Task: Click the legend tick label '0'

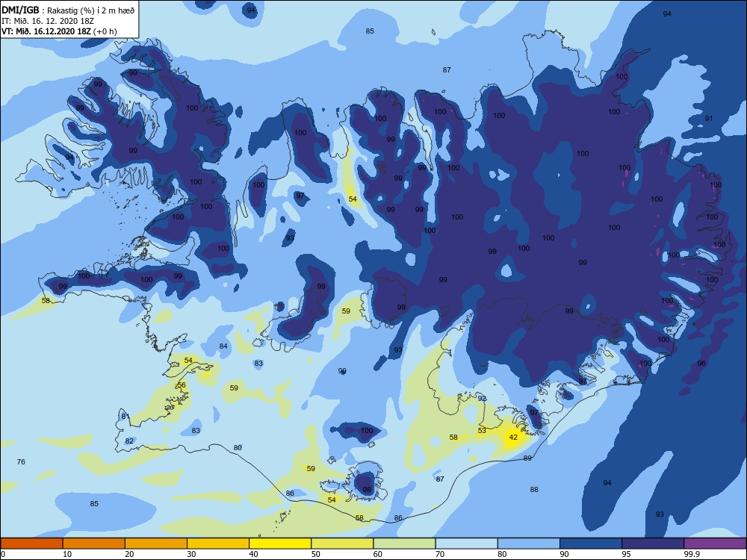Action: pos(3,554)
